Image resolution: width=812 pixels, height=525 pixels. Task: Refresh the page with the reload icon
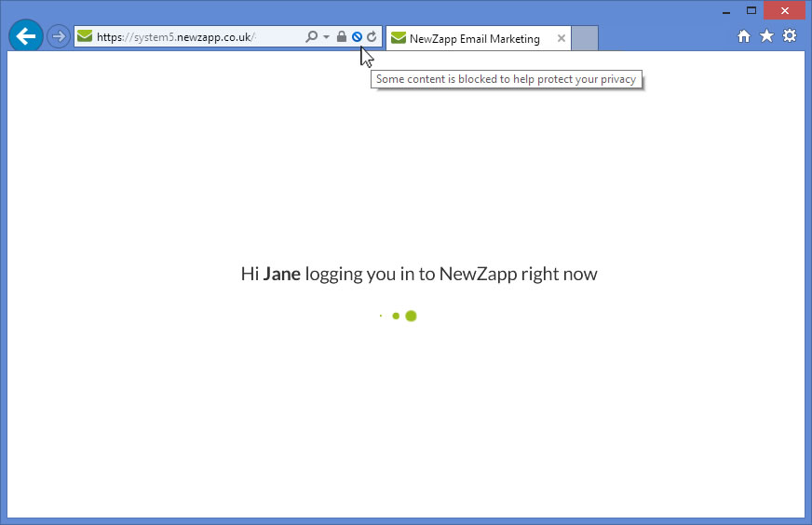(372, 36)
